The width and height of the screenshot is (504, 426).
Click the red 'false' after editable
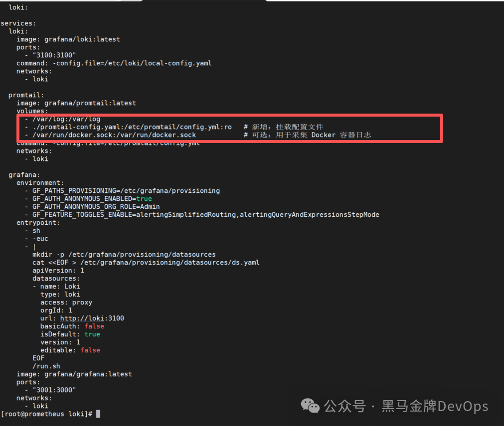pyautogui.click(x=90, y=350)
